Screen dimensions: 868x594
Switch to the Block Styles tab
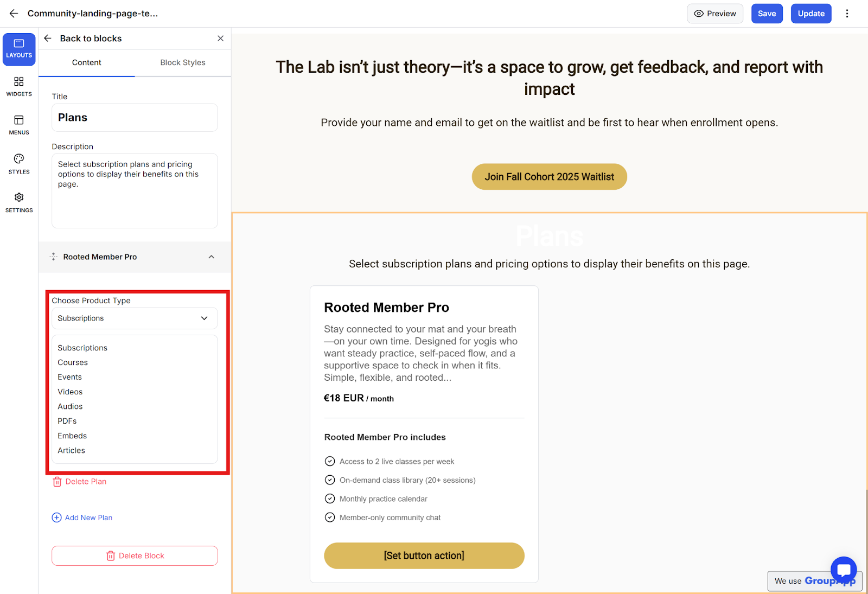183,63
